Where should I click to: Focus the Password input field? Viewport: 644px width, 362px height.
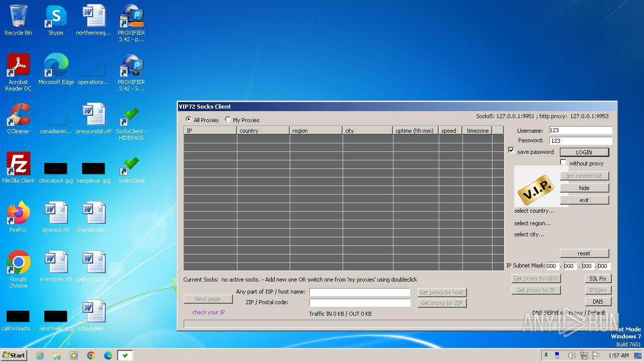pyautogui.click(x=580, y=140)
